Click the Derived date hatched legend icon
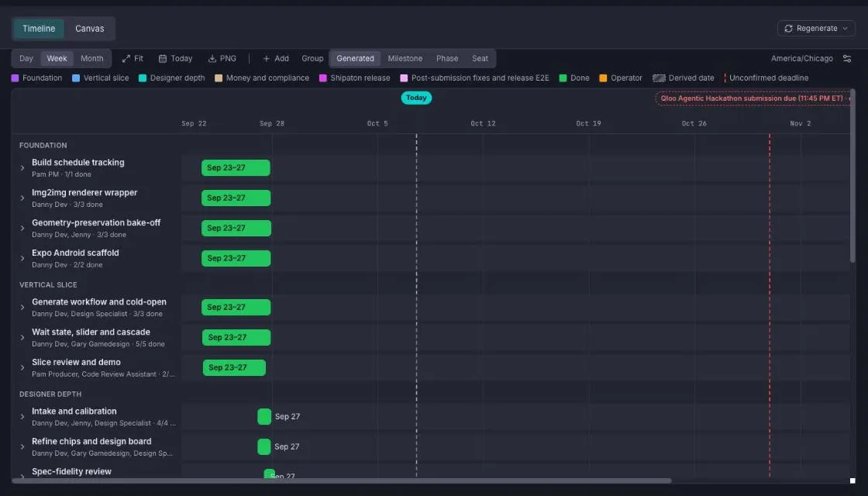Viewport: 868px width, 496px height. pyautogui.click(x=659, y=78)
